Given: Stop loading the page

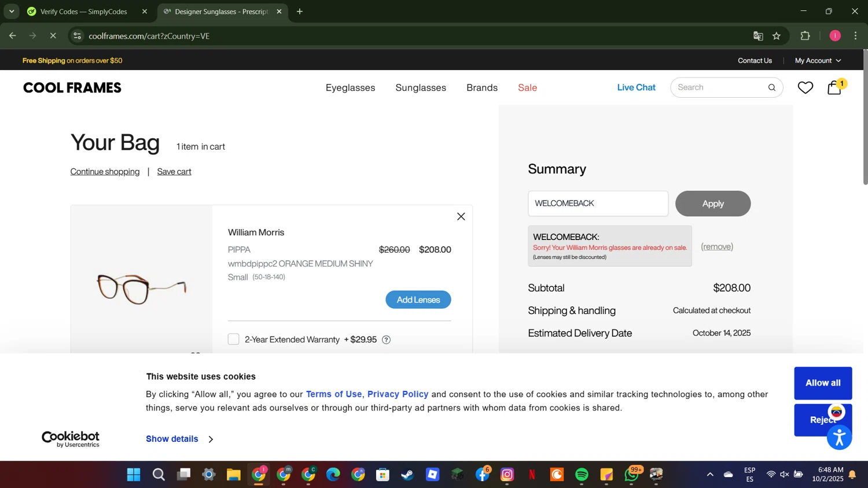Looking at the screenshot, I should 53,36.
